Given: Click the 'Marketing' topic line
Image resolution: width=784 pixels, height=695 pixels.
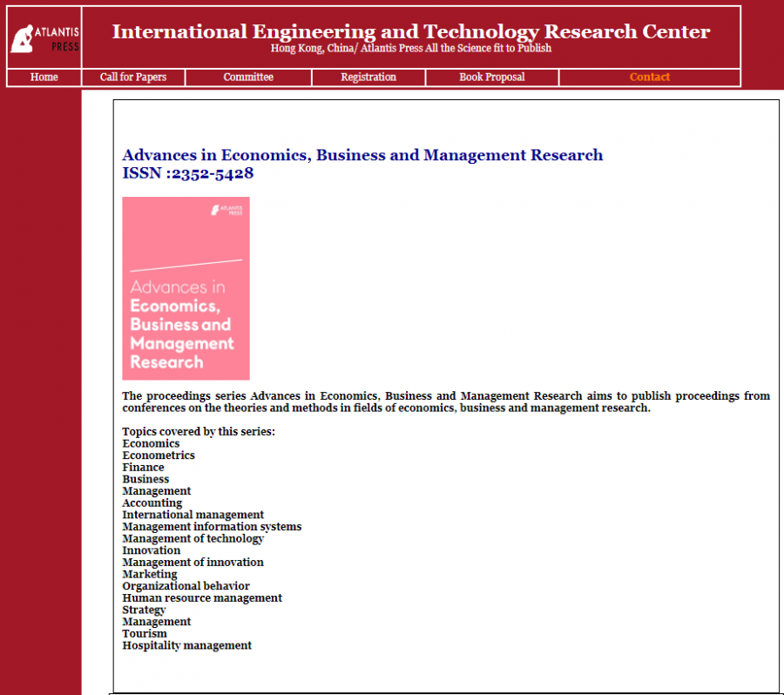Looking at the screenshot, I should point(150,574).
